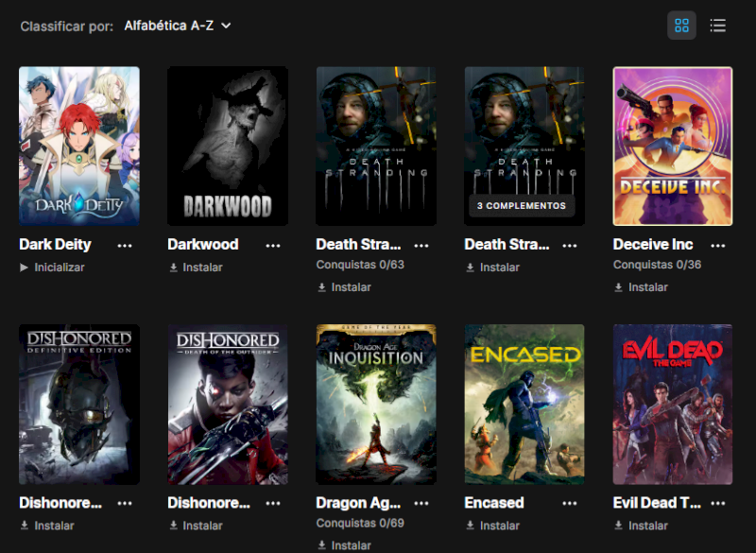Open three-dot menu for Dragon Age Inquisition
Screen dimensions: 756x553
tap(421, 503)
